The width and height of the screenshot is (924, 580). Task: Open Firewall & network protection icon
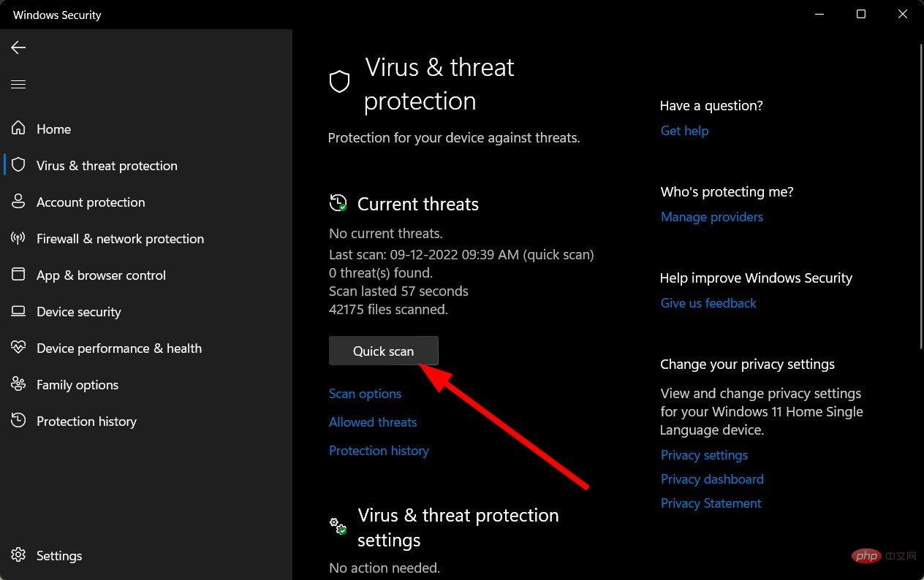click(x=18, y=238)
